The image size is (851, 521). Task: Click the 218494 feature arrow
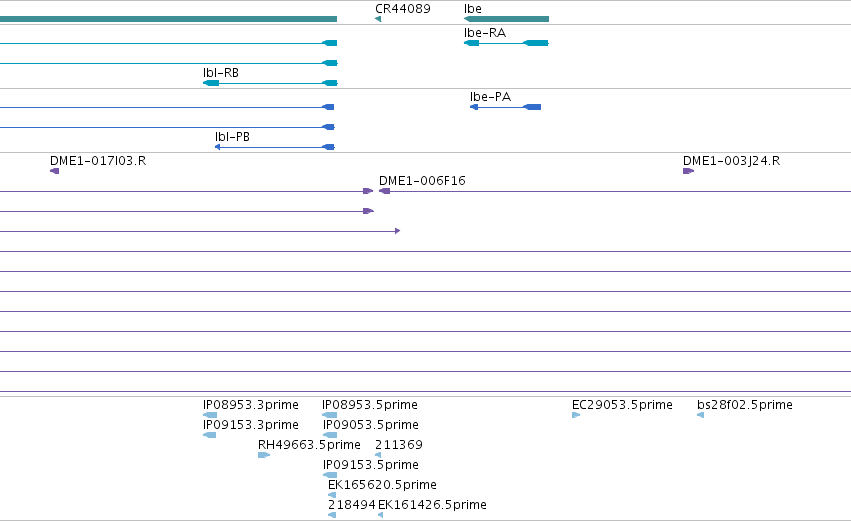point(332,515)
